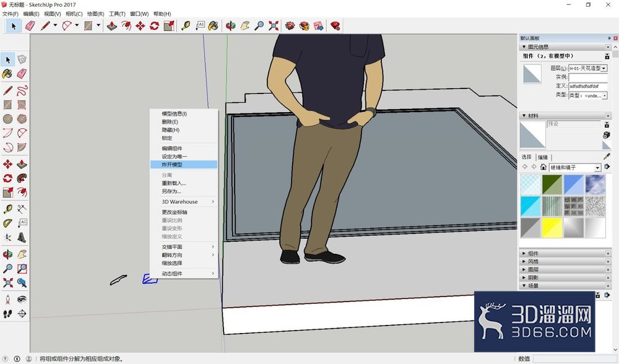
Task: Open the Extension Warehouse toolbar icon
Action: (305, 26)
